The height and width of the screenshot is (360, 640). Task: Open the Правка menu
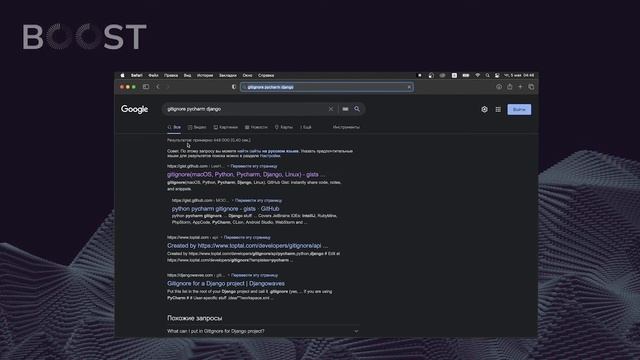[x=171, y=76]
